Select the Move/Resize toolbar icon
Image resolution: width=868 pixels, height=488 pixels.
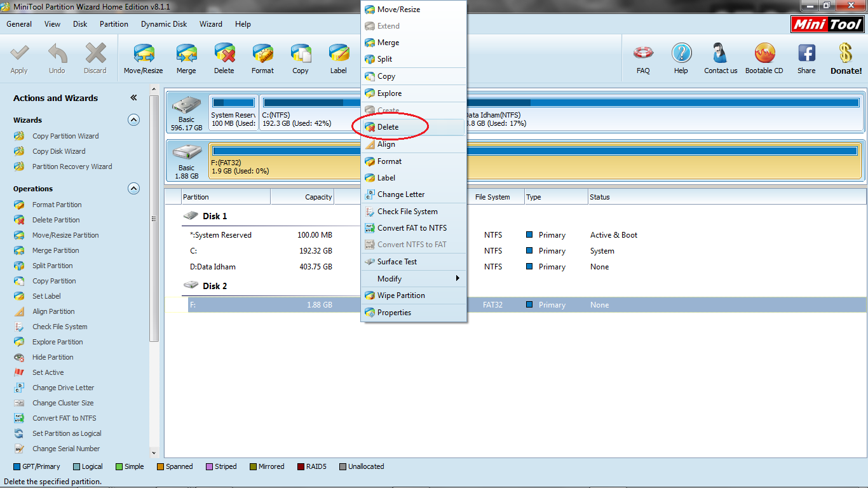pyautogui.click(x=144, y=53)
